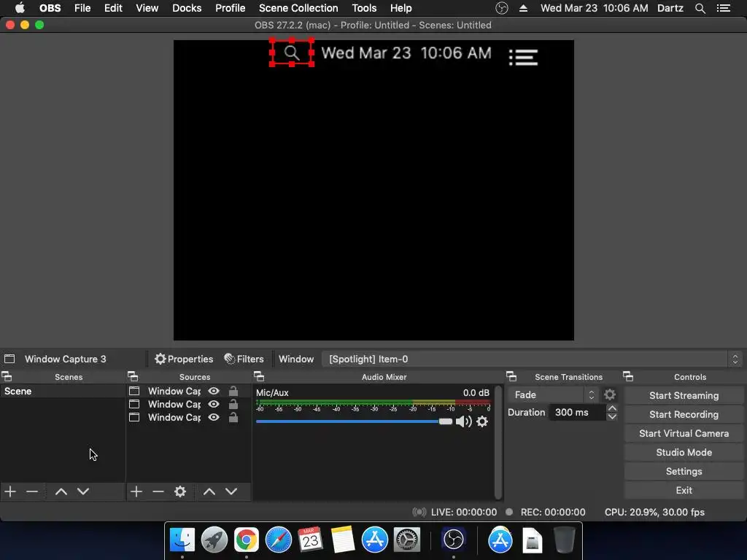Click the Dartz user name in menu bar
This screenshot has height=560, width=747.
pyautogui.click(x=670, y=8)
